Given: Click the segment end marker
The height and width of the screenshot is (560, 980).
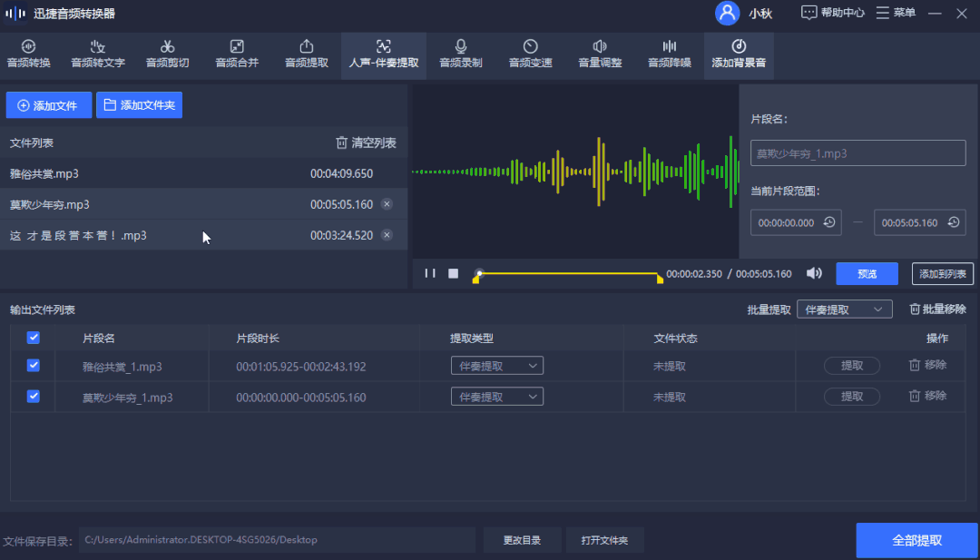Looking at the screenshot, I should 660,280.
